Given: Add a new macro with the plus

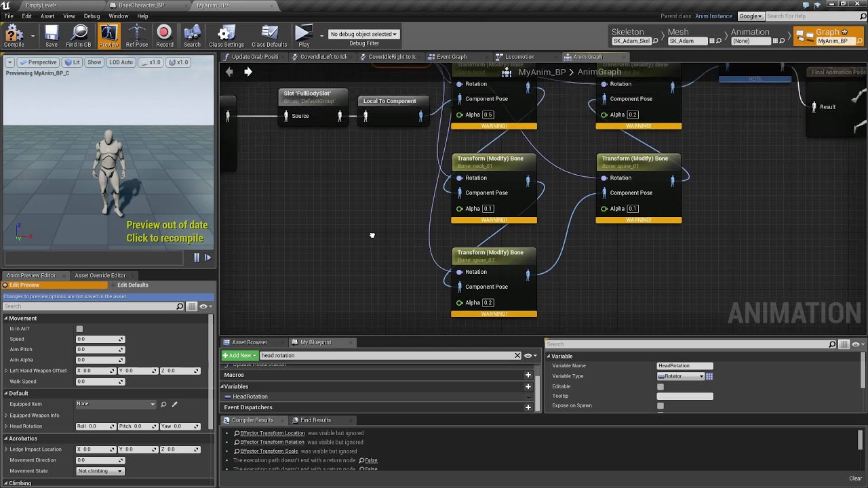Looking at the screenshot, I should tap(528, 375).
